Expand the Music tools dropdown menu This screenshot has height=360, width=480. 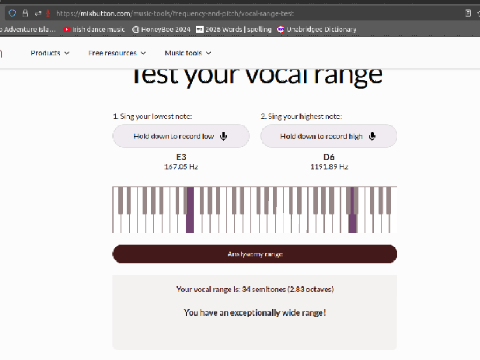[x=188, y=53]
